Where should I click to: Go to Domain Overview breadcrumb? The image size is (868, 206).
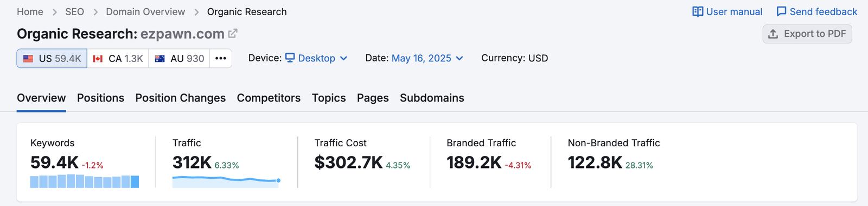(145, 12)
